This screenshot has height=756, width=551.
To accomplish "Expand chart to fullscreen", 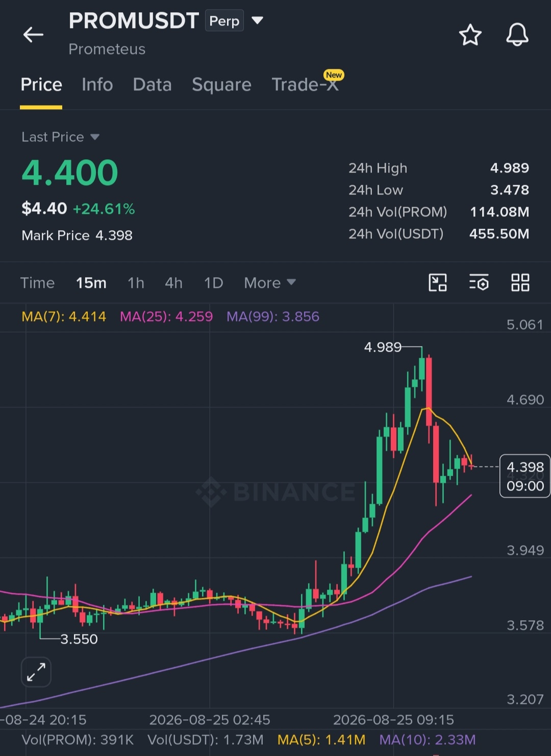I will 36,672.
